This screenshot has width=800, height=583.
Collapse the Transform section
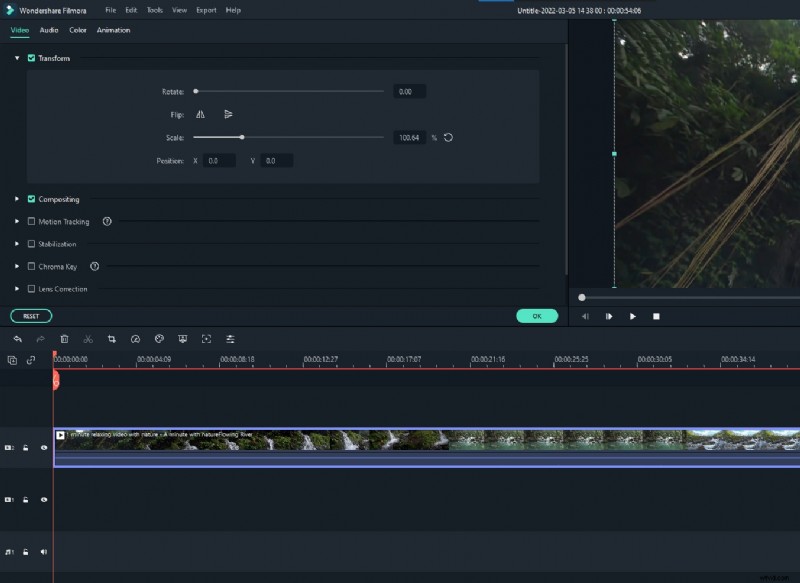pos(17,58)
